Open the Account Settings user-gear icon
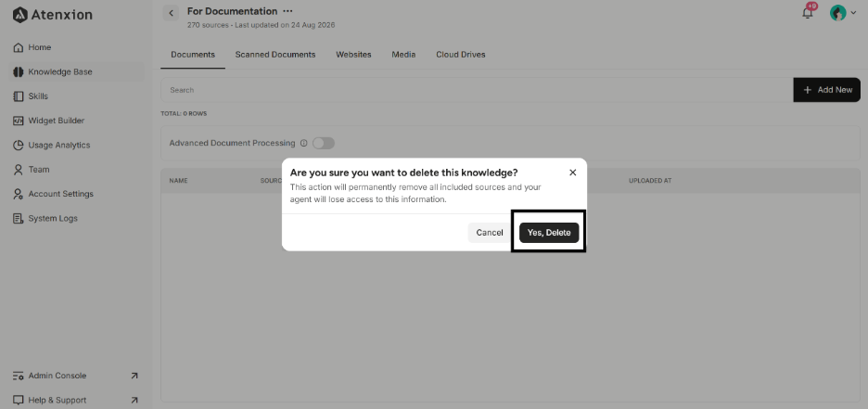The height and width of the screenshot is (409, 868). tap(19, 194)
